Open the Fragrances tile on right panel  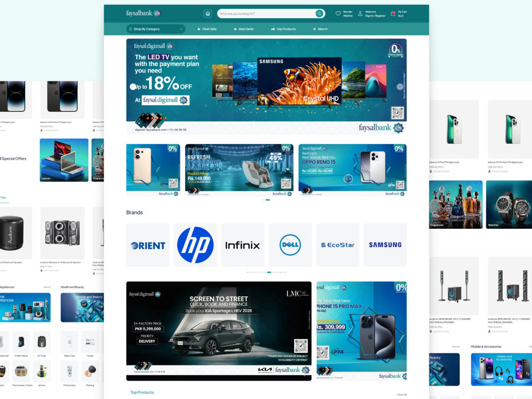pos(456,204)
